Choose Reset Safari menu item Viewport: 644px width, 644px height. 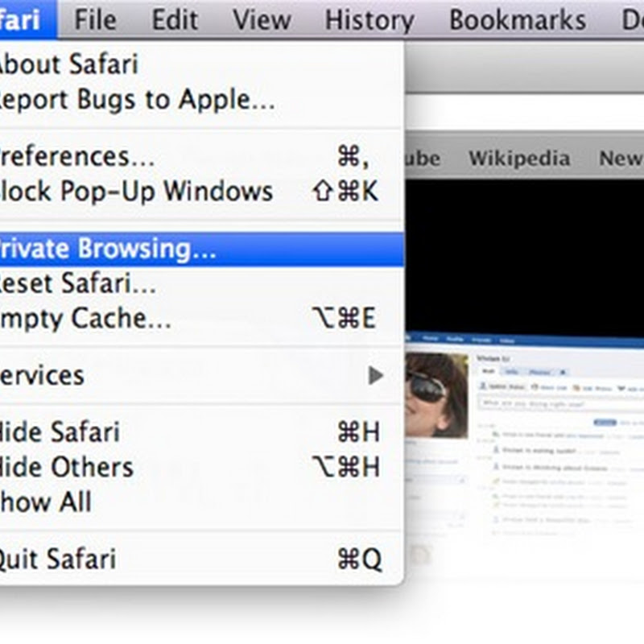click(202, 283)
